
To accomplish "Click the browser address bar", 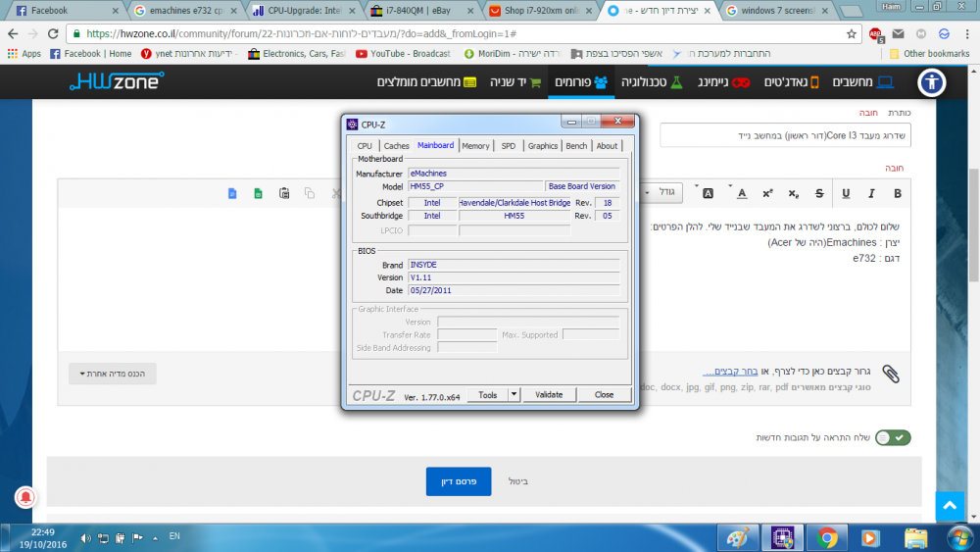I will [463, 33].
